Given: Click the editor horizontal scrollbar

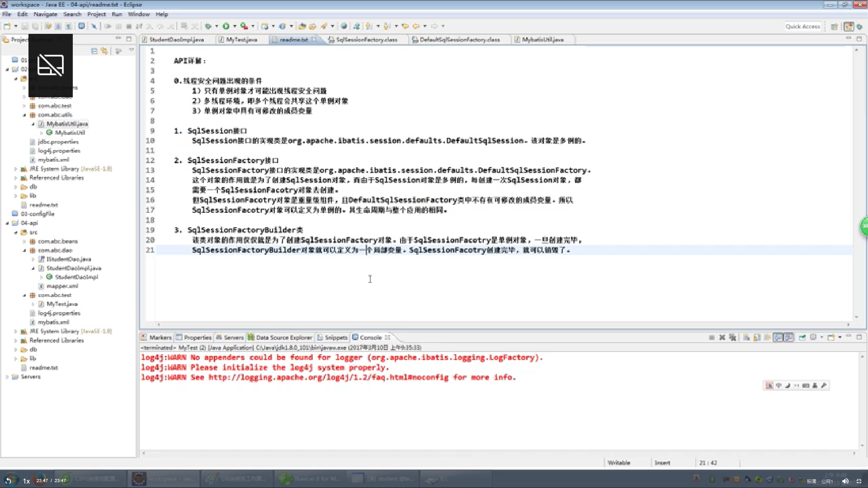Looking at the screenshot, I should (x=503, y=324).
